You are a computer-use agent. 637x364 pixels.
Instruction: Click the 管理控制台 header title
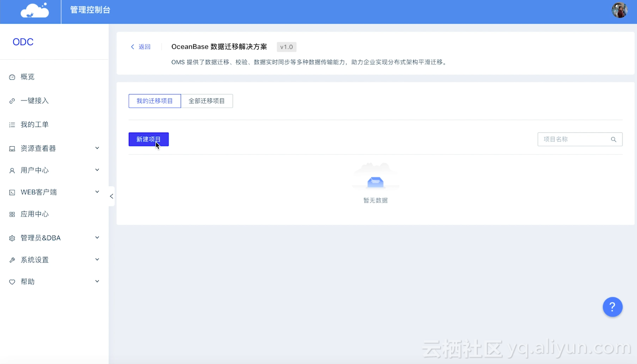pyautogui.click(x=90, y=10)
